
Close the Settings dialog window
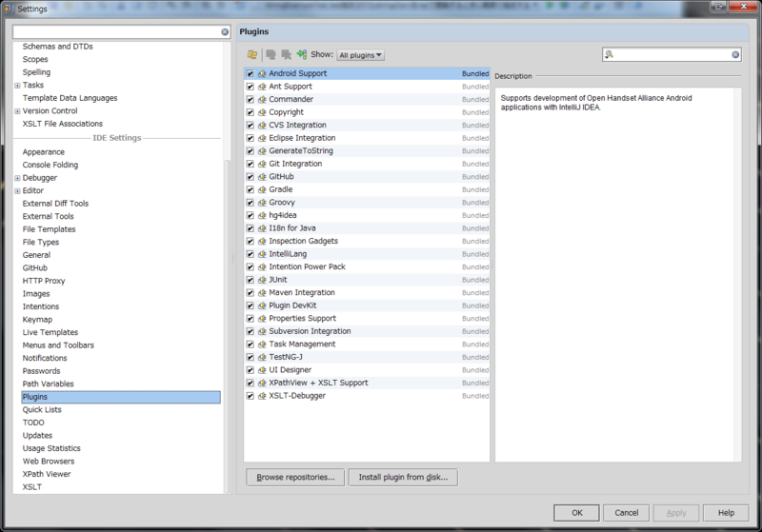point(744,7)
